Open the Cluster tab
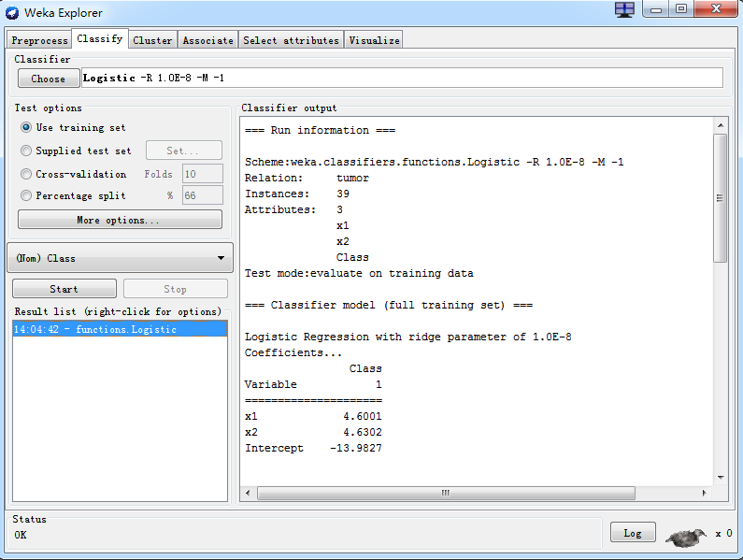The width and height of the screenshot is (743, 560). pyautogui.click(x=152, y=40)
